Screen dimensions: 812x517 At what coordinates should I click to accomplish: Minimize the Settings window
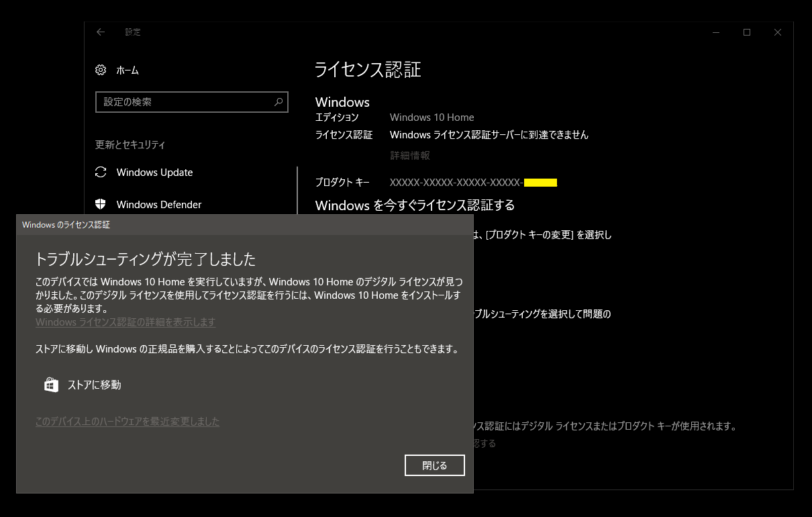click(716, 32)
